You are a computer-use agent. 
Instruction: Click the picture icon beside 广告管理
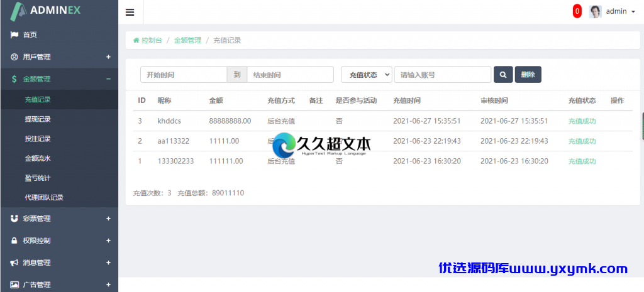click(x=14, y=284)
